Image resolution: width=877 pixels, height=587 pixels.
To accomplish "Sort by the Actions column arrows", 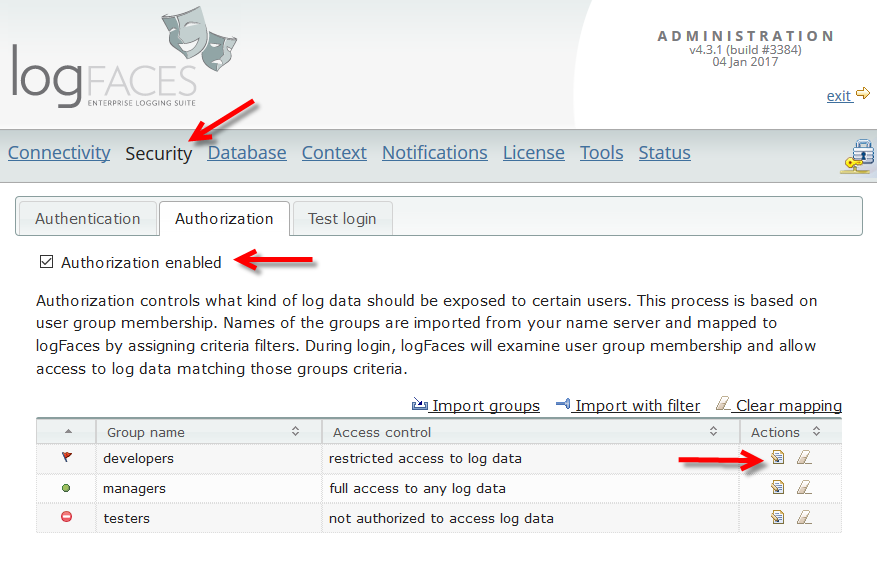I will click(816, 431).
